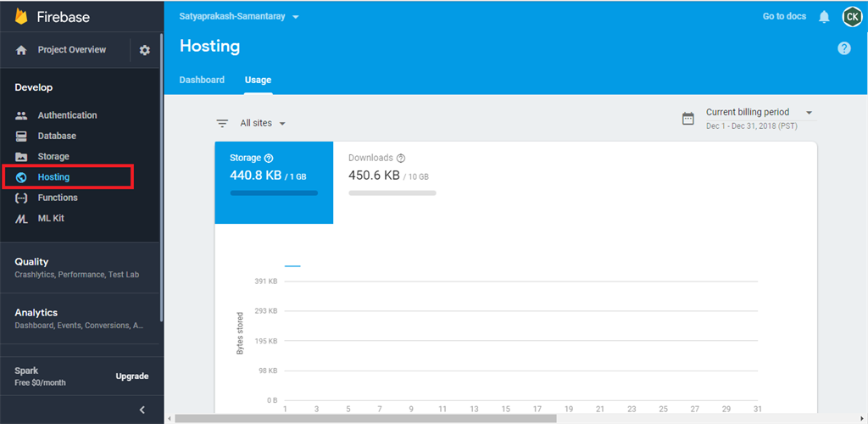Click the Hosting globe icon
Screen dimensions: 868x424
coord(21,178)
